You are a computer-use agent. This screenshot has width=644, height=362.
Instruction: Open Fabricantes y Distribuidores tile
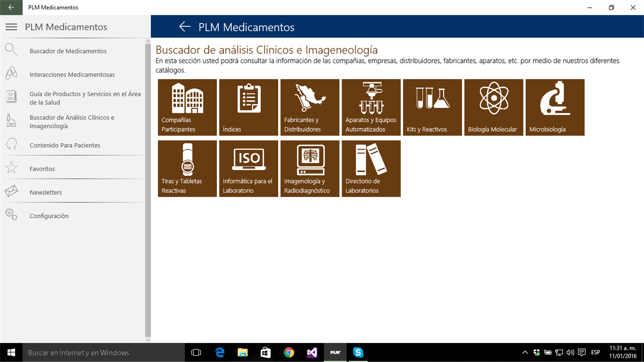point(310,107)
